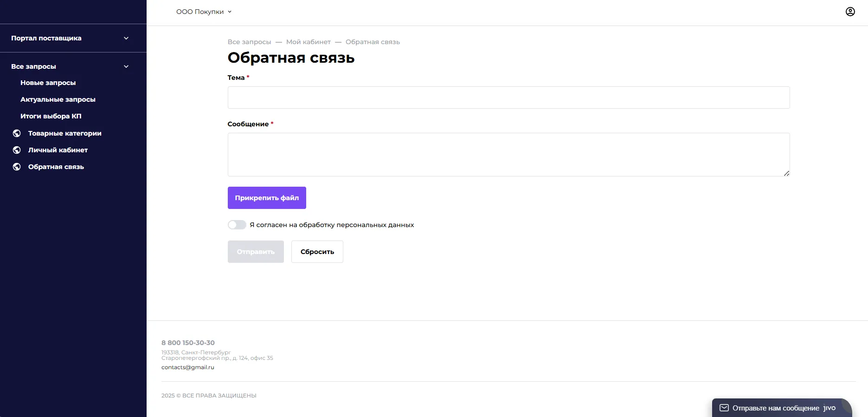Follow the Мой кабинет breadcrumb link
The height and width of the screenshot is (417, 868).
point(308,42)
